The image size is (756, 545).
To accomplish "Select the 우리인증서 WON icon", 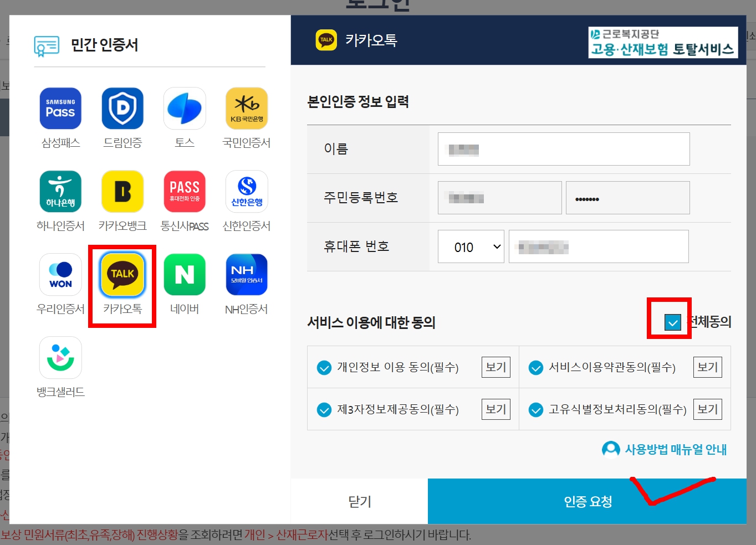I will point(60,275).
